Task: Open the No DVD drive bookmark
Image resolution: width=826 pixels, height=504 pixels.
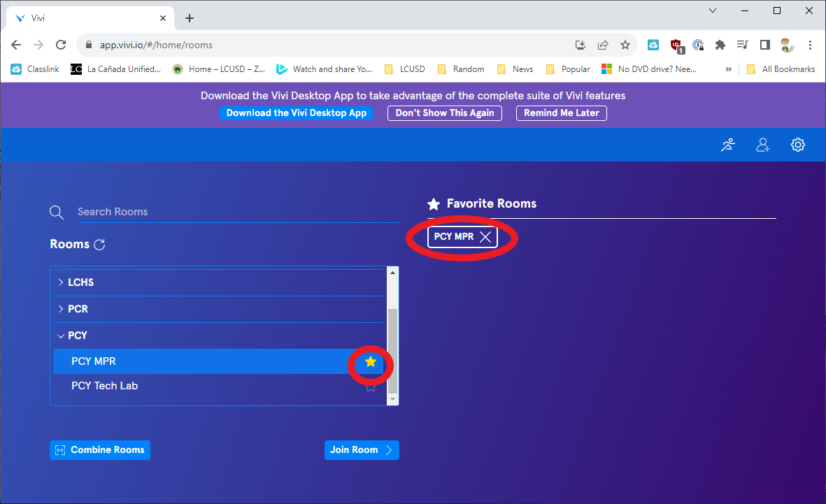Action: click(x=650, y=69)
